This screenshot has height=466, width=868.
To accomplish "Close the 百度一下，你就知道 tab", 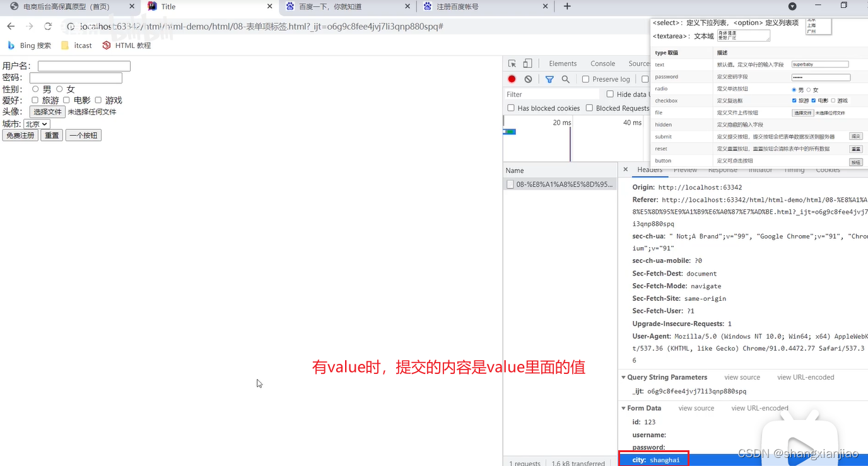I will point(408,6).
